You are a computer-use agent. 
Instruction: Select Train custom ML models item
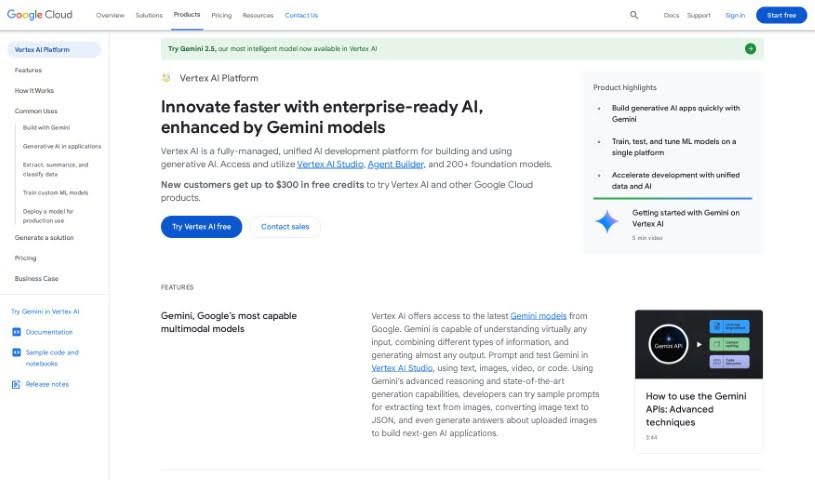[56, 192]
